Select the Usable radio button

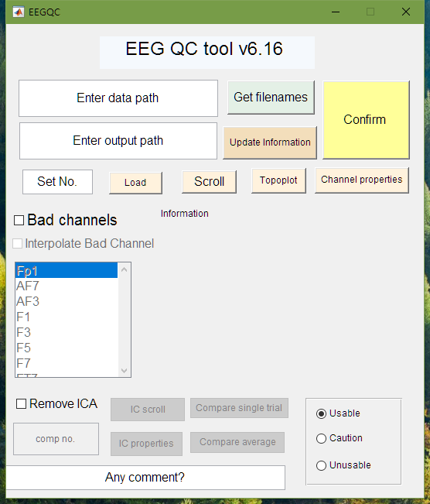coord(321,413)
